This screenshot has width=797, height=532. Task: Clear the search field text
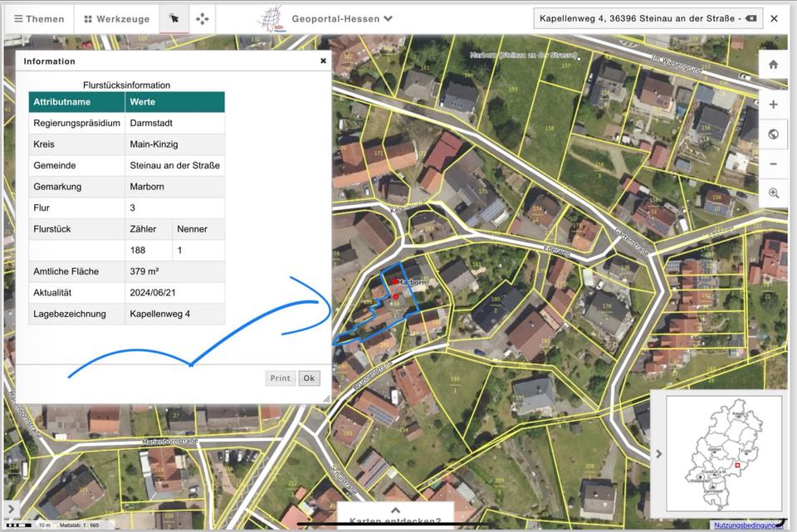[x=751, y=18]
